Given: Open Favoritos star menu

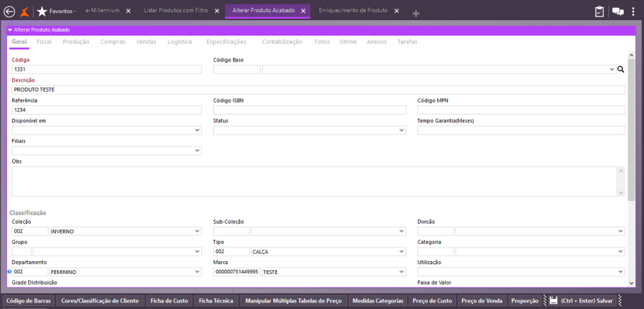Looking at the screenshot, I should pyautogui.click(x=57, y=11).
